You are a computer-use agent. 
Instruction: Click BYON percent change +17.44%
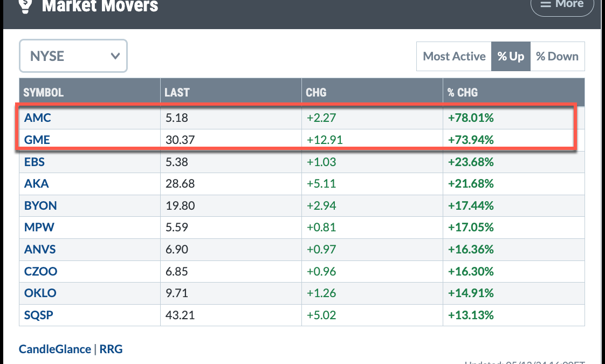coord(471,205)
